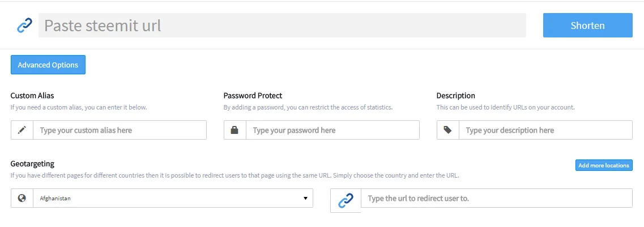Click the password text field
Image resolution: width=644 pixels, height=227 pixels.
point(332,130)
